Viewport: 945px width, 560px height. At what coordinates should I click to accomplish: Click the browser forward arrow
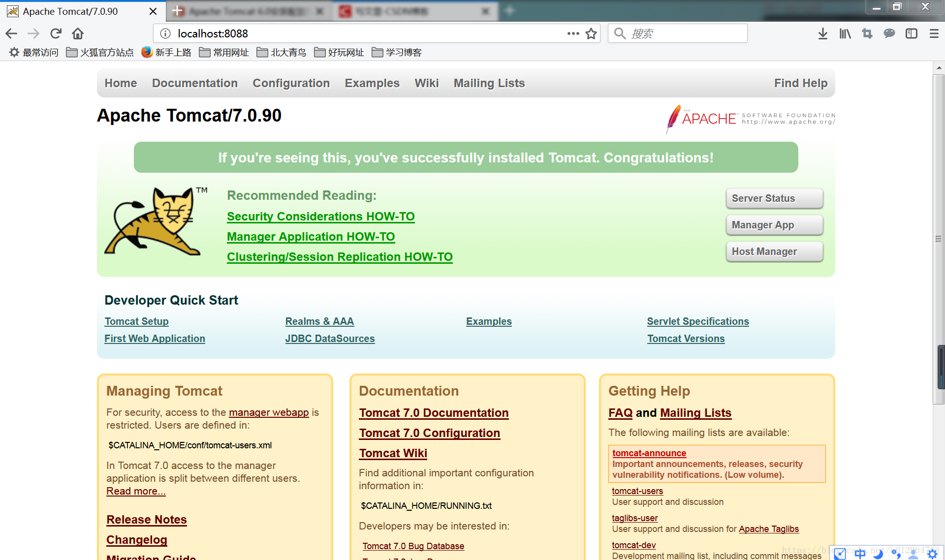(x=33, y=33)
